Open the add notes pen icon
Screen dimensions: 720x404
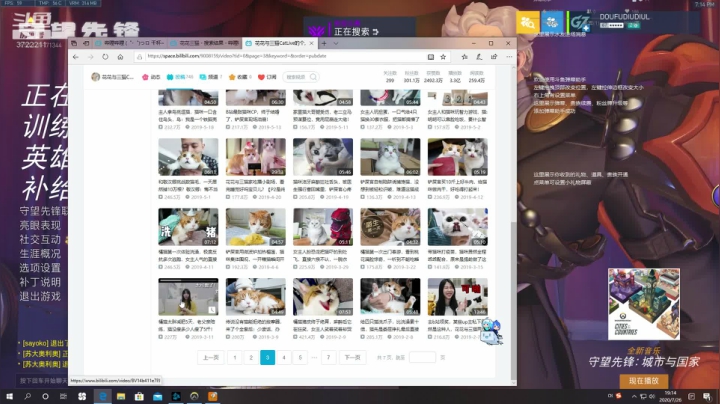point(479,57)
